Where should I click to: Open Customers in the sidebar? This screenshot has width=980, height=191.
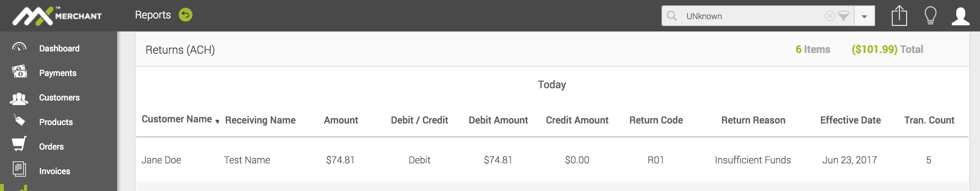pos(59,97)
